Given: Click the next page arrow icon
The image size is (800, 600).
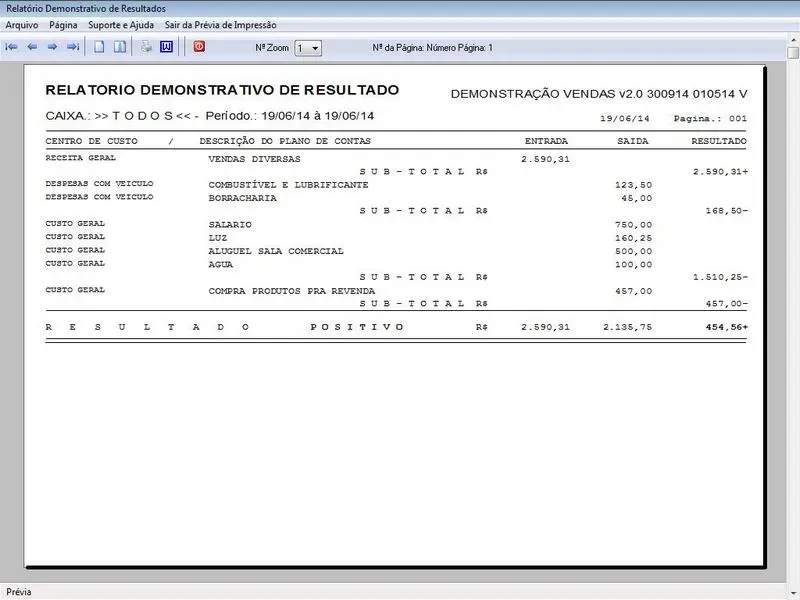Looking at the screenshot, I should [x=52, y=47].
